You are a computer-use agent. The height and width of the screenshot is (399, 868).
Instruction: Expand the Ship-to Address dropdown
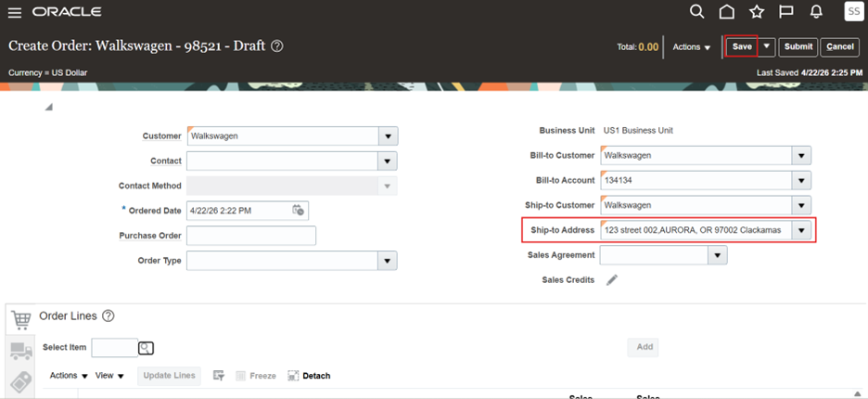click(x=801, y=230)
